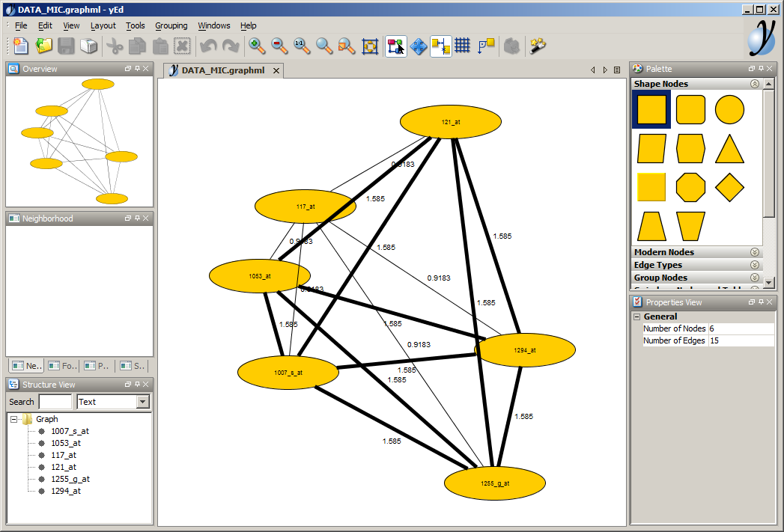Toggle the grid display icon
Viewport: 784px width, 532px height.
coord(463,46)
